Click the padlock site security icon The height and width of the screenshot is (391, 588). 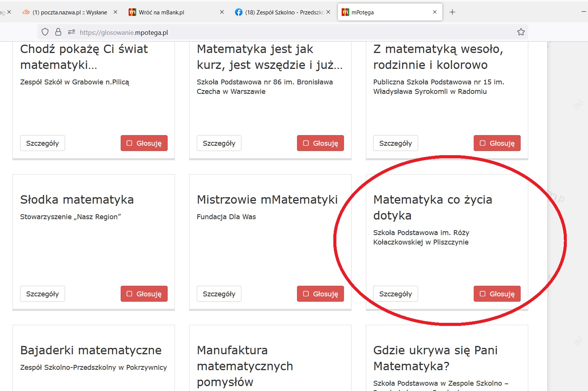[x=58, y=32]
